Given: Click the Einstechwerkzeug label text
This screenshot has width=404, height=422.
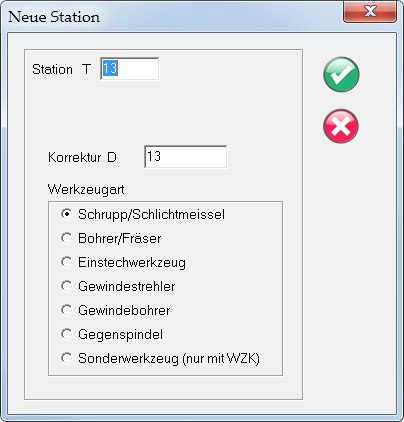Looking at the screenshot, I should [x=132, y=262].
